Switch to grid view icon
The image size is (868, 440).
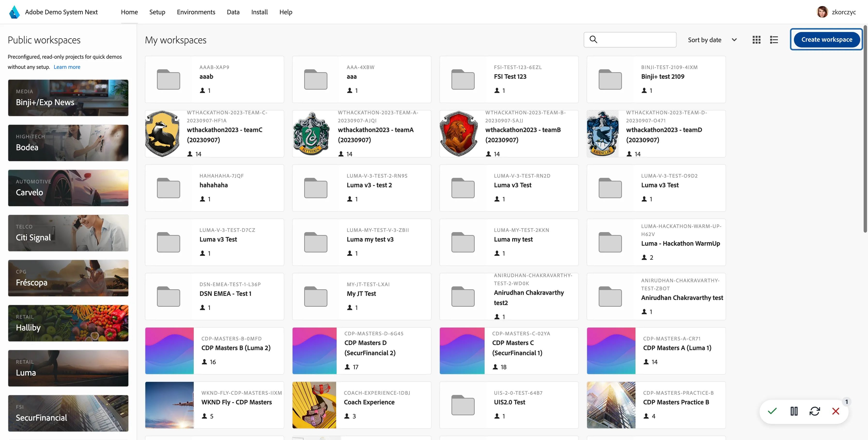click(756, 40)
